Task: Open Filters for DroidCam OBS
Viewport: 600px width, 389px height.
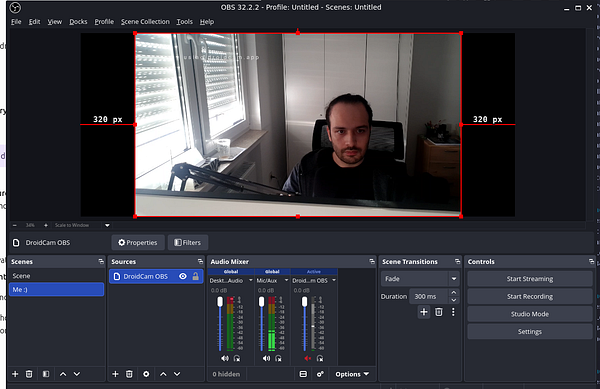Action: pos(188,243)
